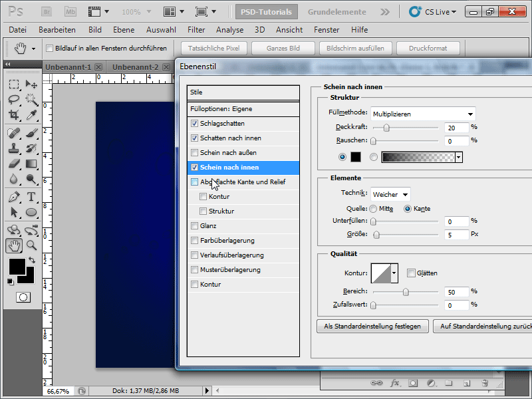Screen dimensions: 532x399
Task: Reset default foreground and background colors
Action: tap(11, 281)
